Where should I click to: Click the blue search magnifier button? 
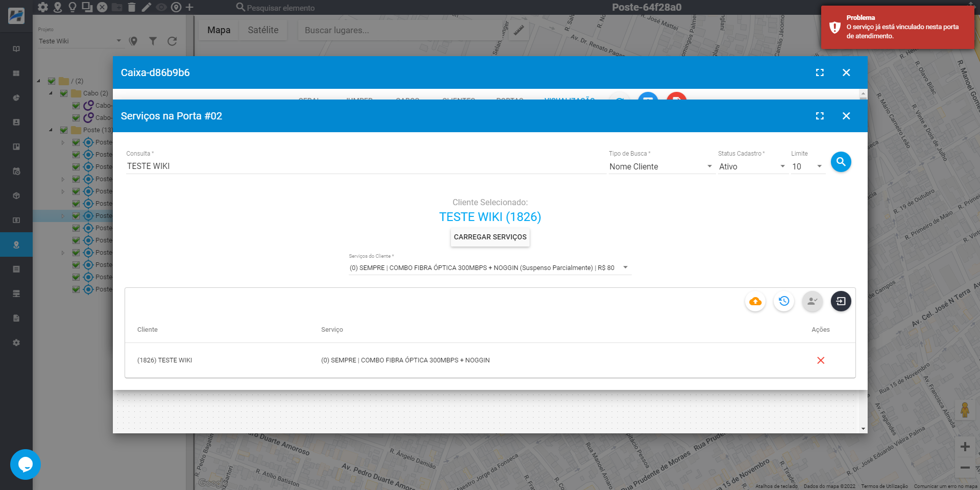[x=841, y=162]
